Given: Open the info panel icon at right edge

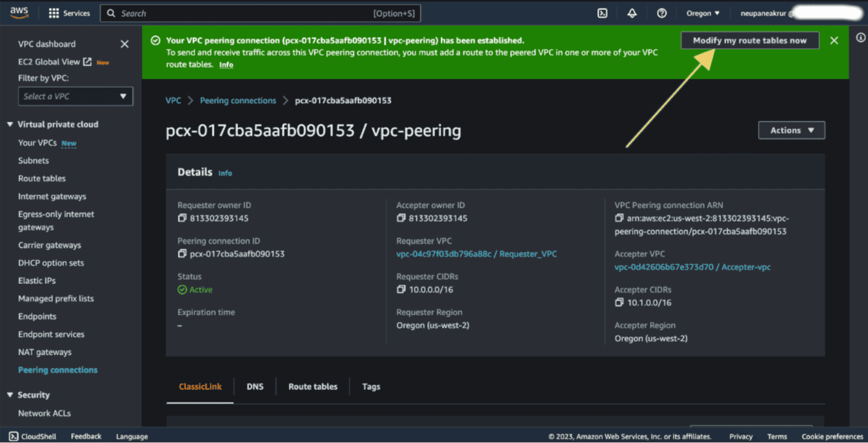Looking at the screenshot, I should pos(860,38).
